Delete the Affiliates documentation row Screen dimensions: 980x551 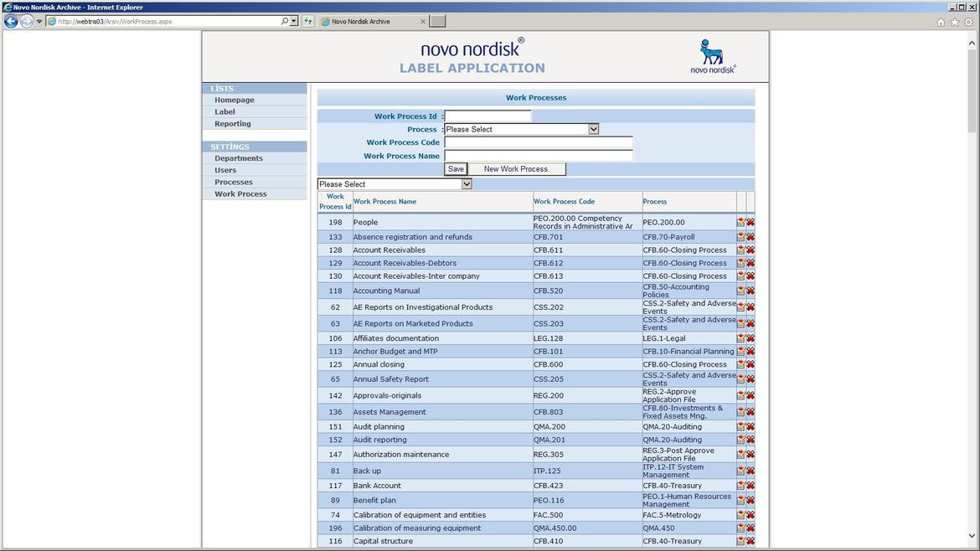tap(750, 338)
